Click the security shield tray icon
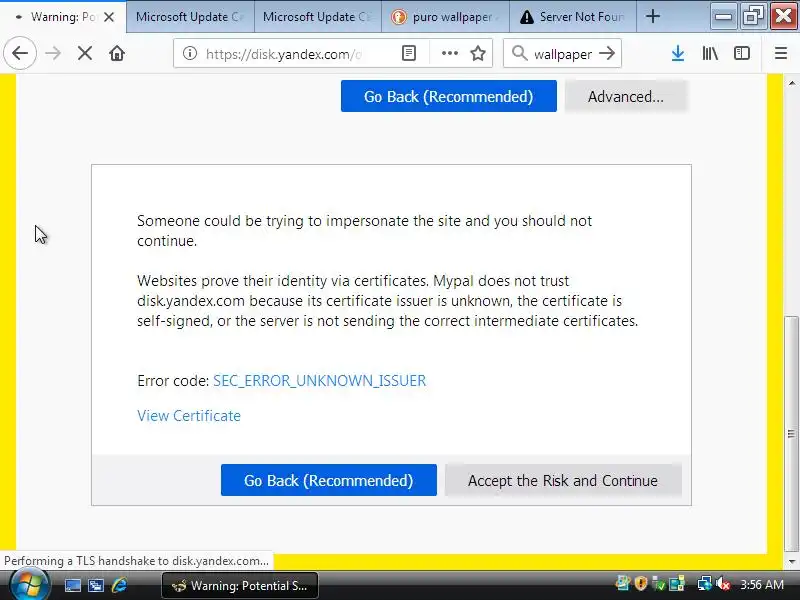The image size is (800, 600). point(641,583)
